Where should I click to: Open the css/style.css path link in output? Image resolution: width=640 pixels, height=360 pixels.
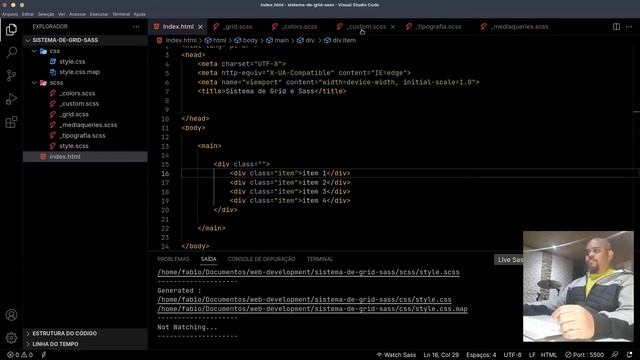point(304,300)
